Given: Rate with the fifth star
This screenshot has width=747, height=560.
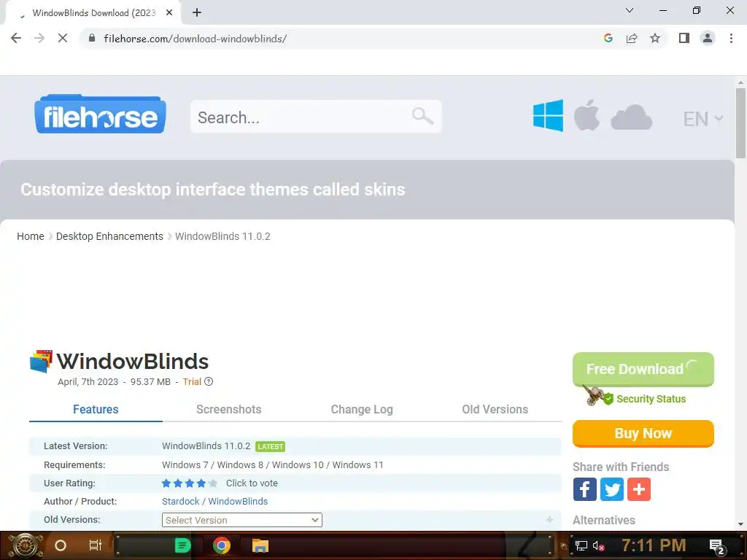Looking at the screenshot, I should pyautogui.click(x=212, y=483).
